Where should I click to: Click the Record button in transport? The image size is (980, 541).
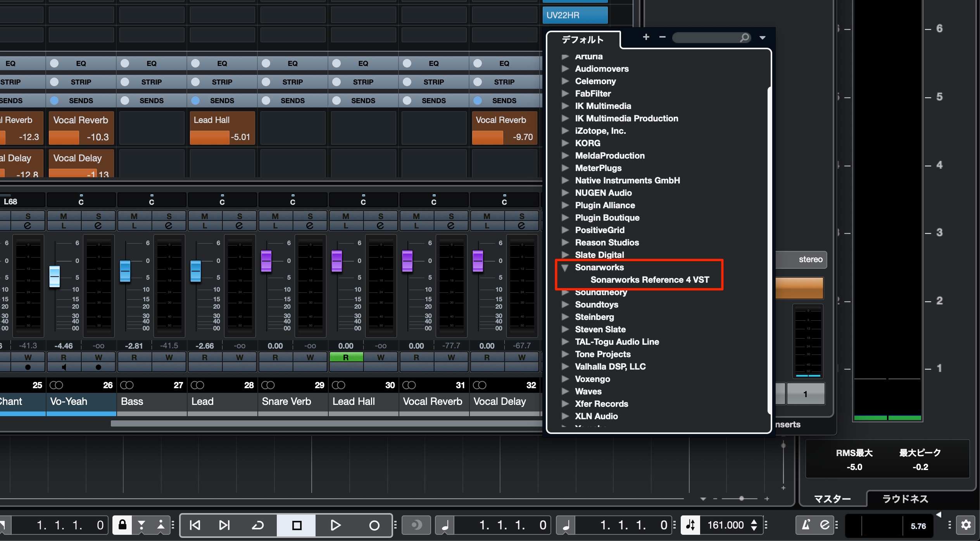coord(374,525)
